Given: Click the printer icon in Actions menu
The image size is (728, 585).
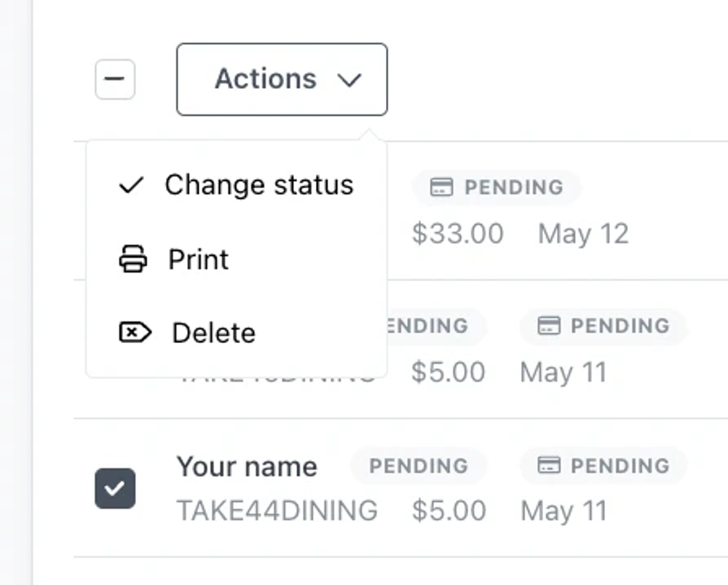Looking at the screenshot, I should coord(133,259).
